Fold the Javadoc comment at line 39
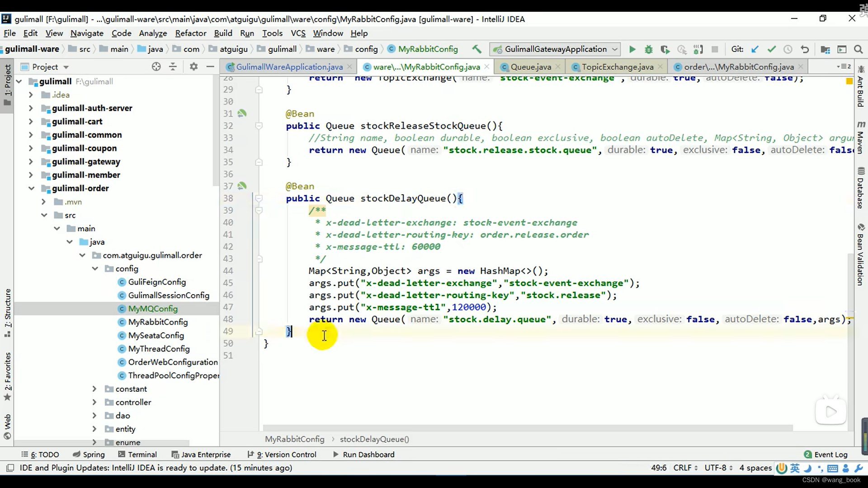Screen dimensions: 868x488 pos(259,210)
